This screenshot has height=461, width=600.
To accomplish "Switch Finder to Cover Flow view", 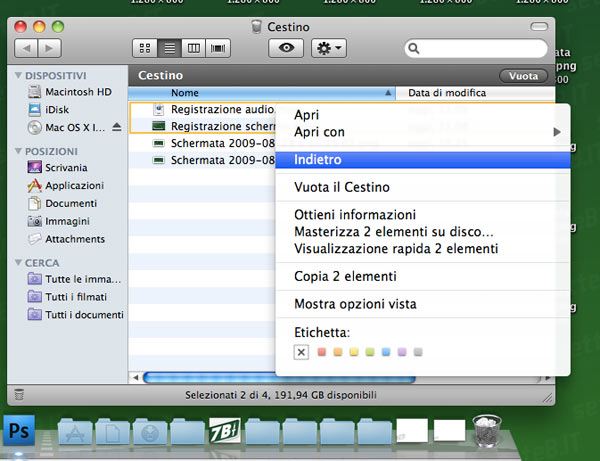I will (218, 48).
